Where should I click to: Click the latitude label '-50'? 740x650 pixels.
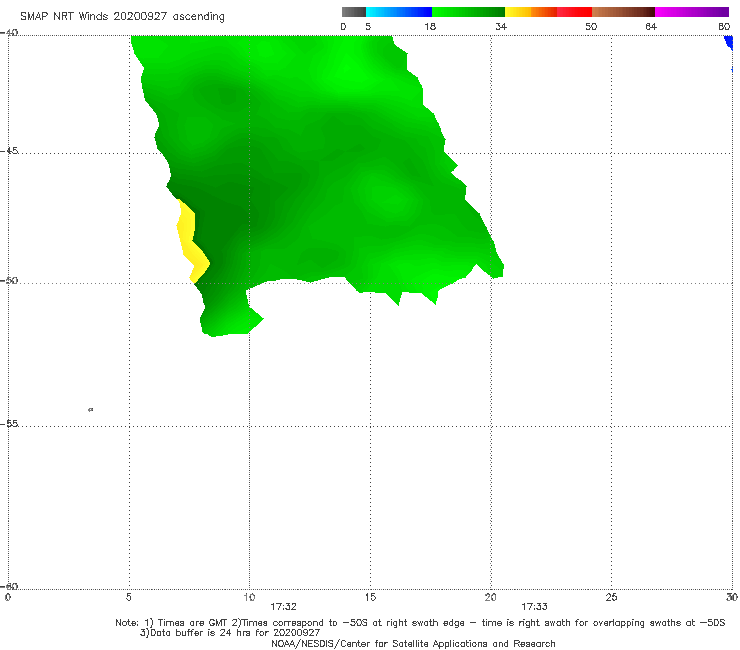9,280
